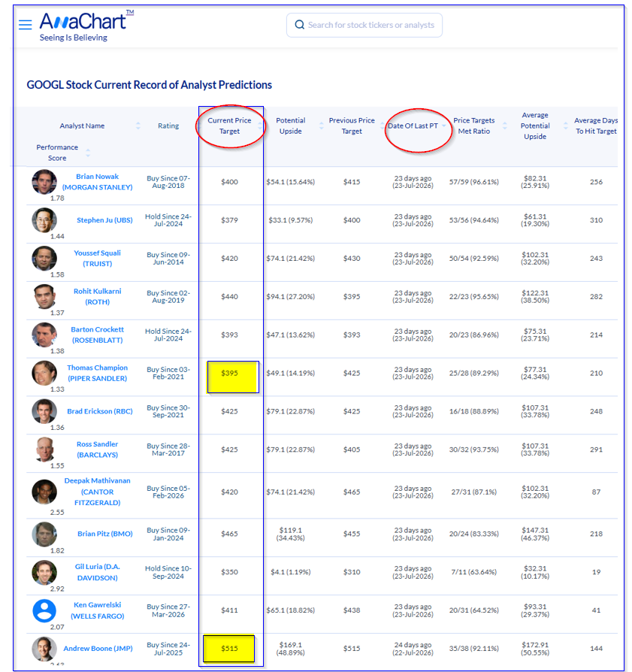Click Deepak Mathivanan's 87 average days
The width and height of the screenshot is (632, 672).
pyautogui.click(x=596, y=492)
